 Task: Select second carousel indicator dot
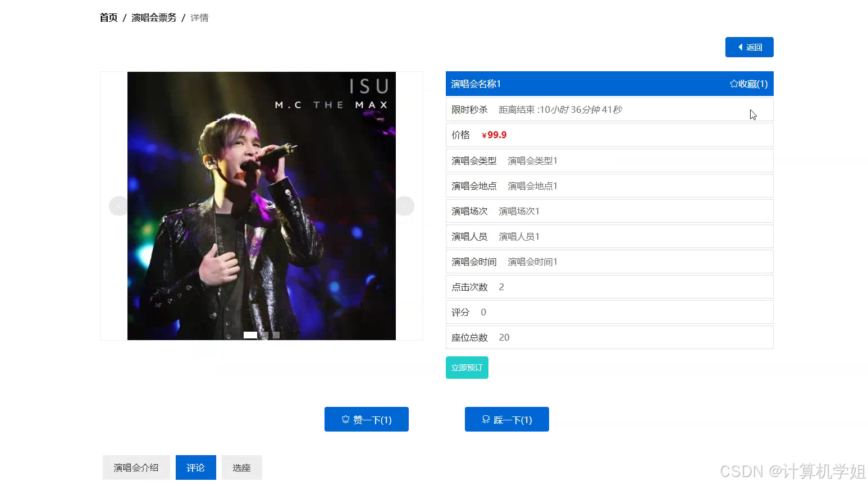coord(264,335)
